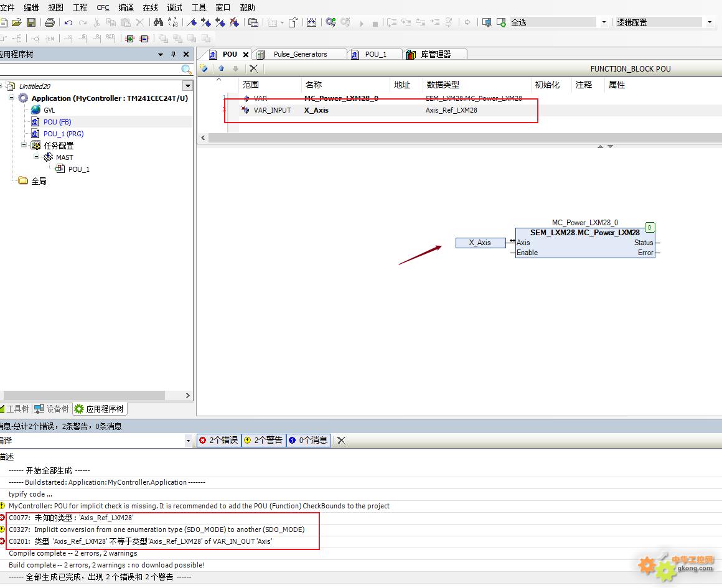
Task: Click the Print icon in toolbar
Action: [50, 22]
